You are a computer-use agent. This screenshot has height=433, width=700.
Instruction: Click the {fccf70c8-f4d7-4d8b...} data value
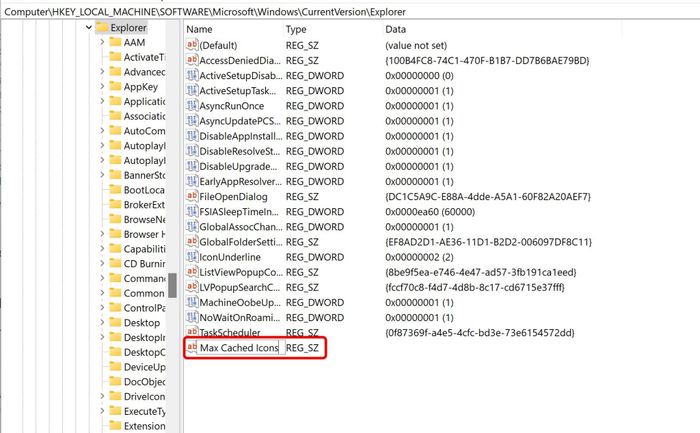(475, 287)
